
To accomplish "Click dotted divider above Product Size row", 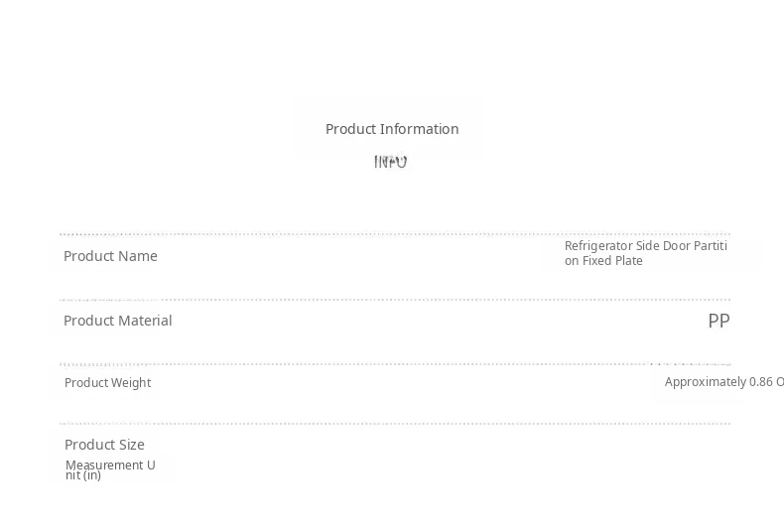I will coord(394,424).
